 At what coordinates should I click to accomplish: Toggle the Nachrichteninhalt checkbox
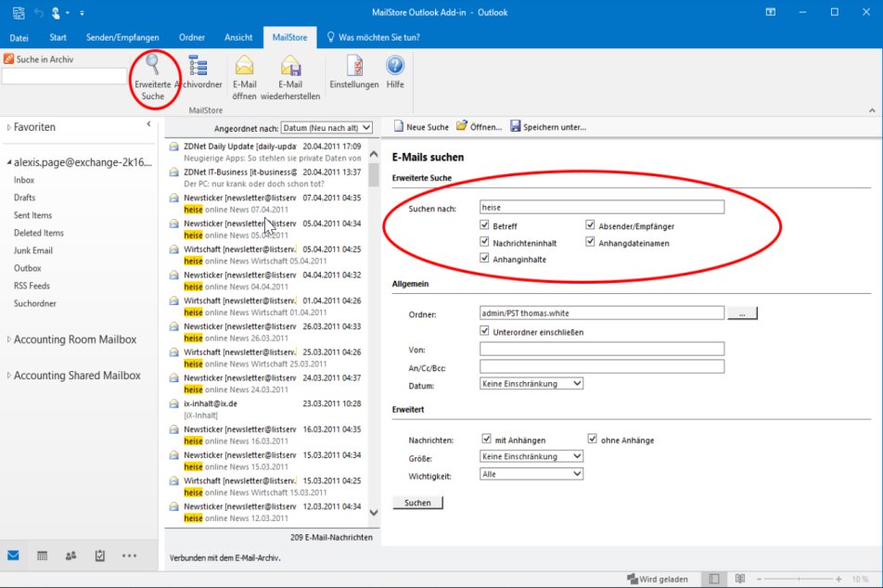(x=484, y=242)
